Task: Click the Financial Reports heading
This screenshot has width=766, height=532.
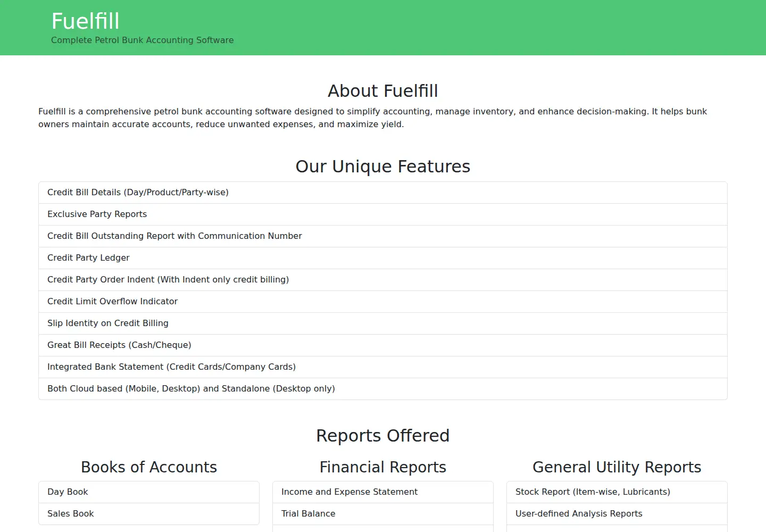Action: tap(383, 467)
